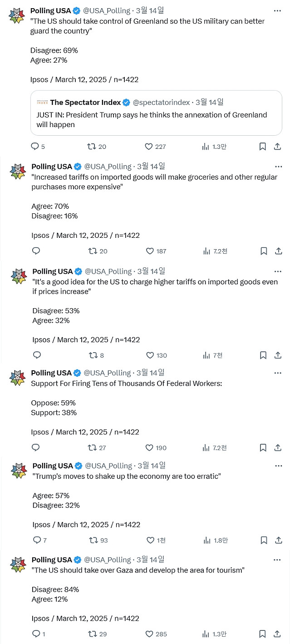The image size is (290, 644).
Task: Retweet the 'too erratic' economy tweet
Action: (x=93, y=541)
